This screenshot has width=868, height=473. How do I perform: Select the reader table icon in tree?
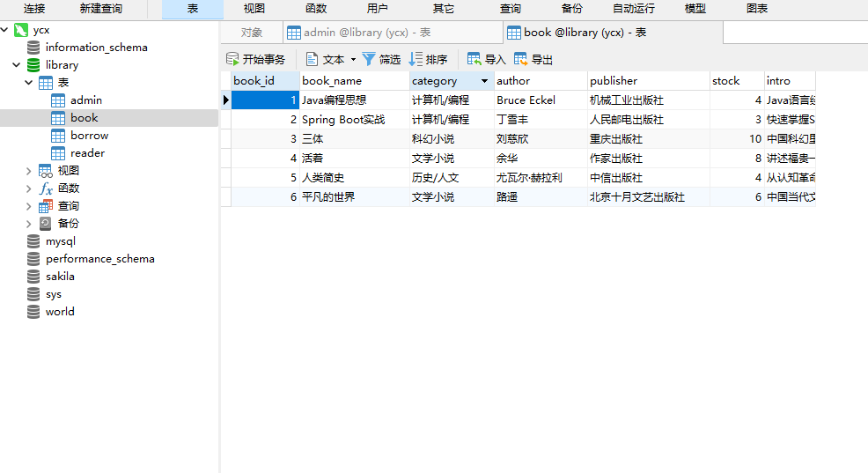(58, 153)
